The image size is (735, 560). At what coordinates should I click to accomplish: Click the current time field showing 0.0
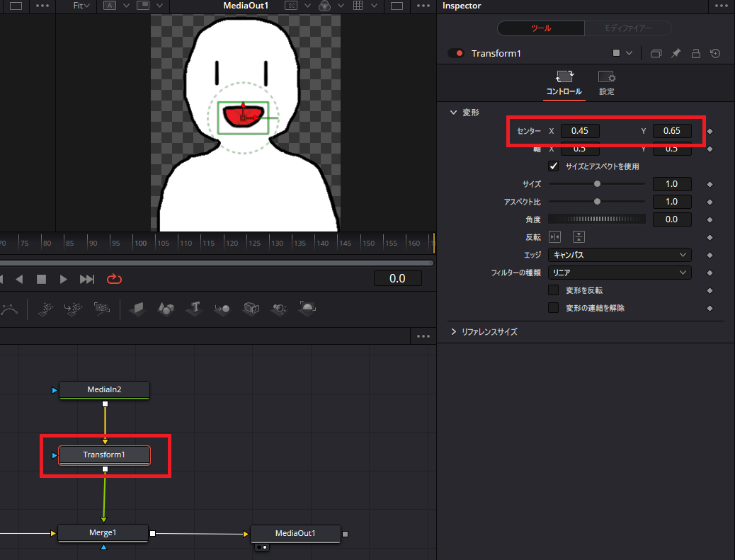(397, 279)
